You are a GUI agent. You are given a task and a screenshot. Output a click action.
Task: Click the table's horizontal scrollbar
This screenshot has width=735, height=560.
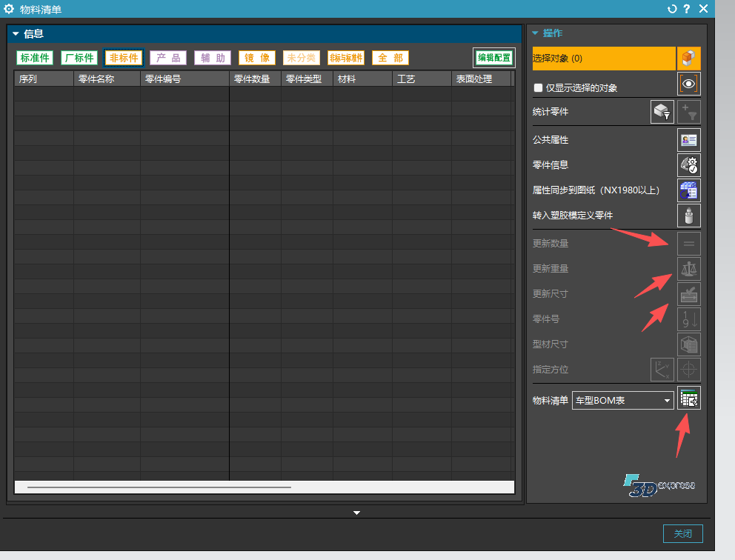point(159,487)
